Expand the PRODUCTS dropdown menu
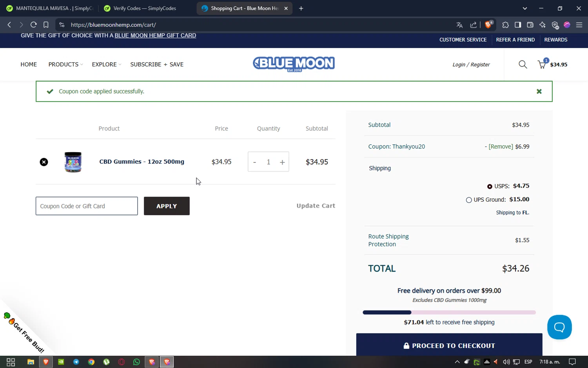Screen dimensions: 588x368 (x=65, y=64)
